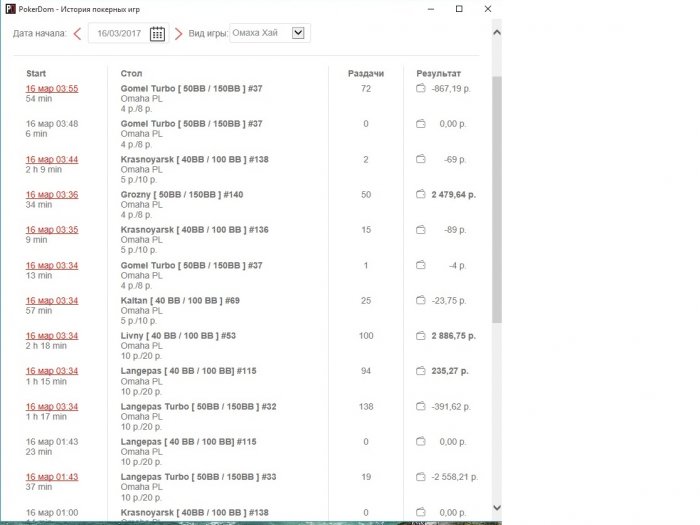Screen dimensions: 700x525
Task: Click wallet icon in Gomel Turbo 03:48 row
Action: pos(421,124)
